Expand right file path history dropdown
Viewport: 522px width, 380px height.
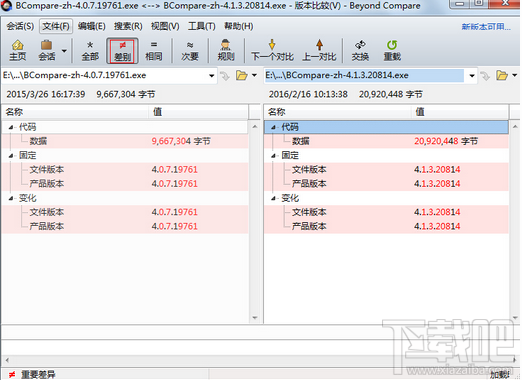(x=472, y=76)
